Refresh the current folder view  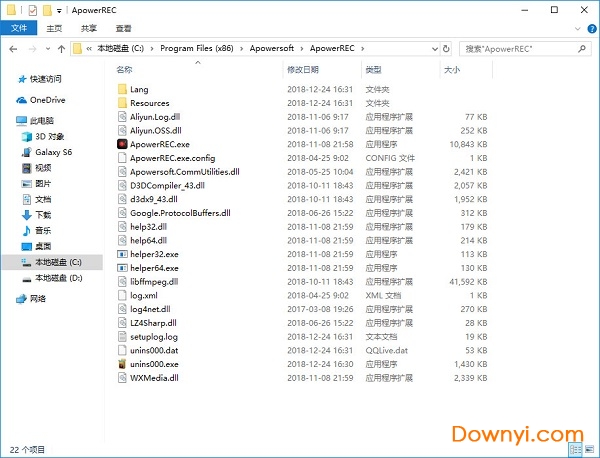[446, 49]
